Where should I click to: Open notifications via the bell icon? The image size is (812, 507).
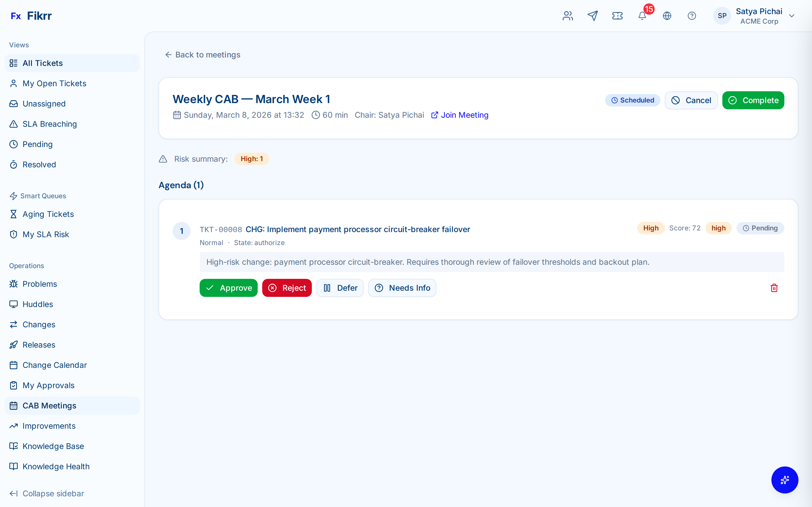[642, 16]
